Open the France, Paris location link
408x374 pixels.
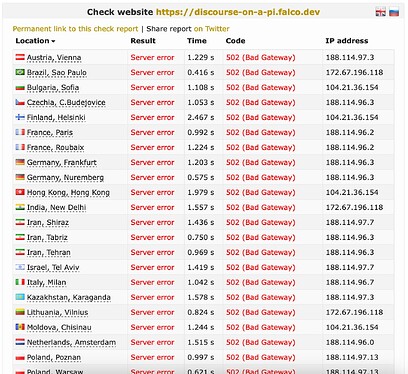click(50, 133)
